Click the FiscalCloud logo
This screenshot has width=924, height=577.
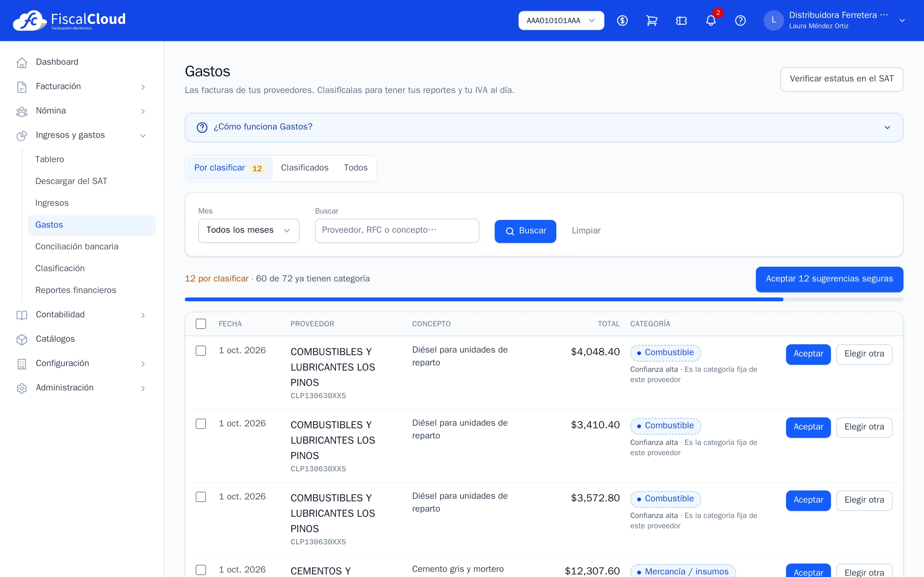tap(69, 21)
